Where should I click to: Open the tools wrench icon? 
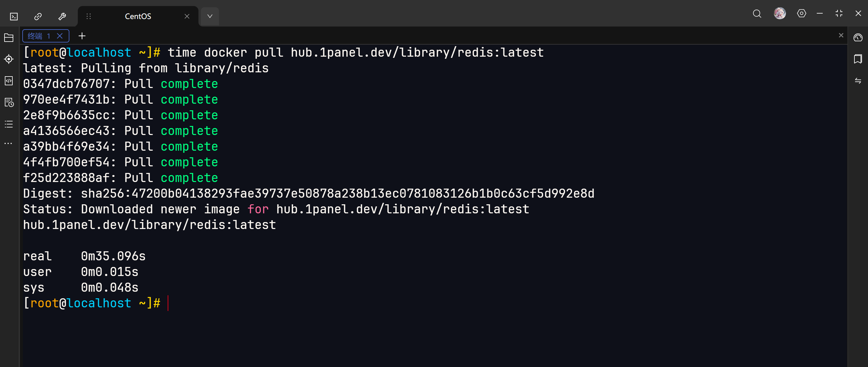pyautogui.click(x=62, y=16)
